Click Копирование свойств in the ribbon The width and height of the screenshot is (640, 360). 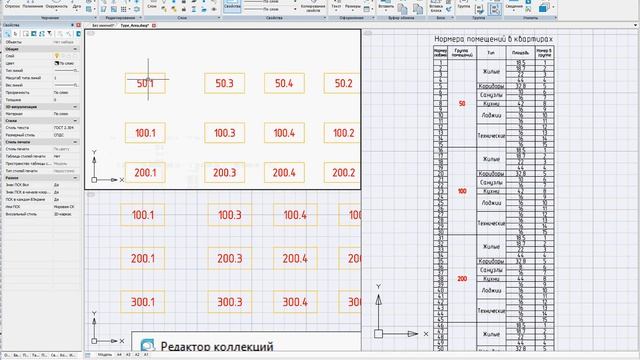pyautogui.click(x=313, y=7)
